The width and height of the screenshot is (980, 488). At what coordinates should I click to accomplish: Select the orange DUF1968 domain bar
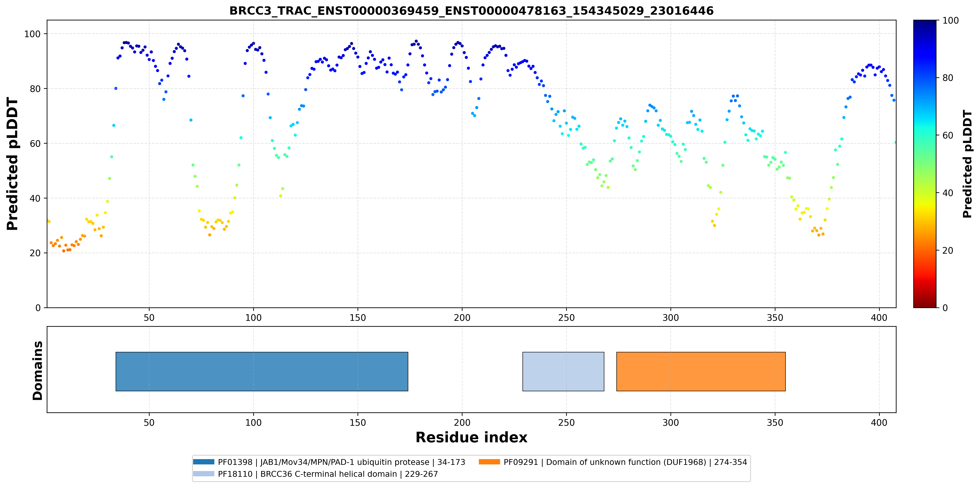[701, 371]
